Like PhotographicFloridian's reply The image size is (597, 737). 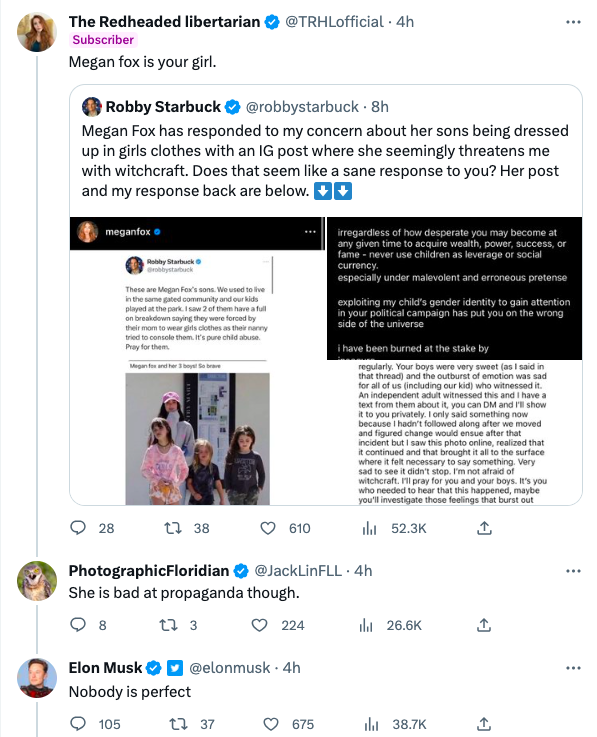[x=259, y=625]
